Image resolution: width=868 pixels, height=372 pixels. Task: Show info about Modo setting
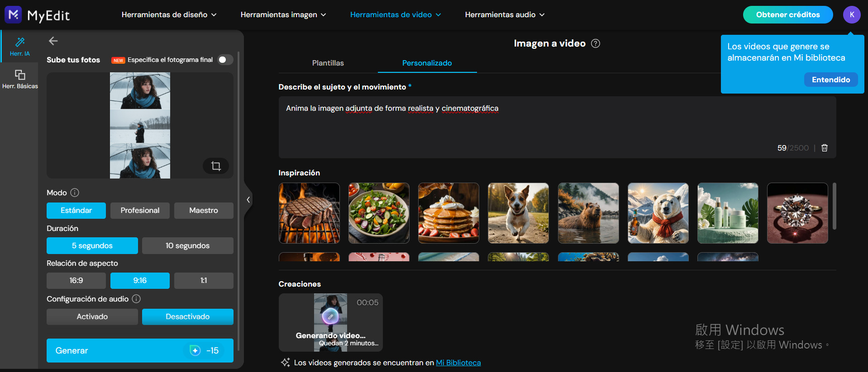(x=75, y=193)
